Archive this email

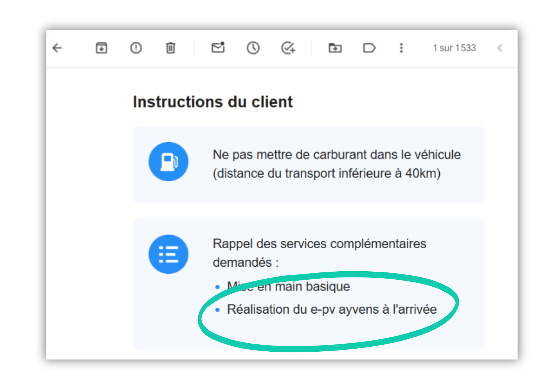click(101, 48)
